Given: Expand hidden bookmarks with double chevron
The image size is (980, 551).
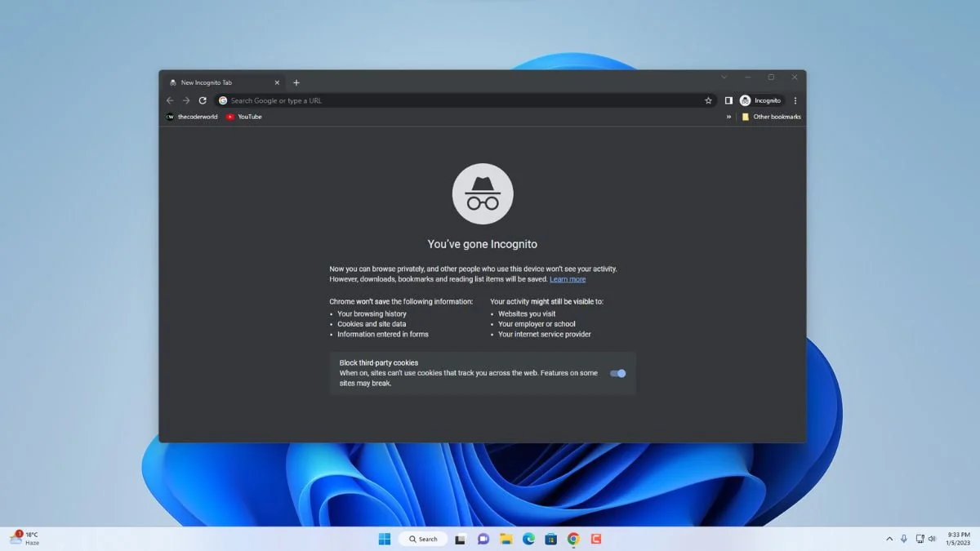Looking at the screenshot, I should pos(728,117).
